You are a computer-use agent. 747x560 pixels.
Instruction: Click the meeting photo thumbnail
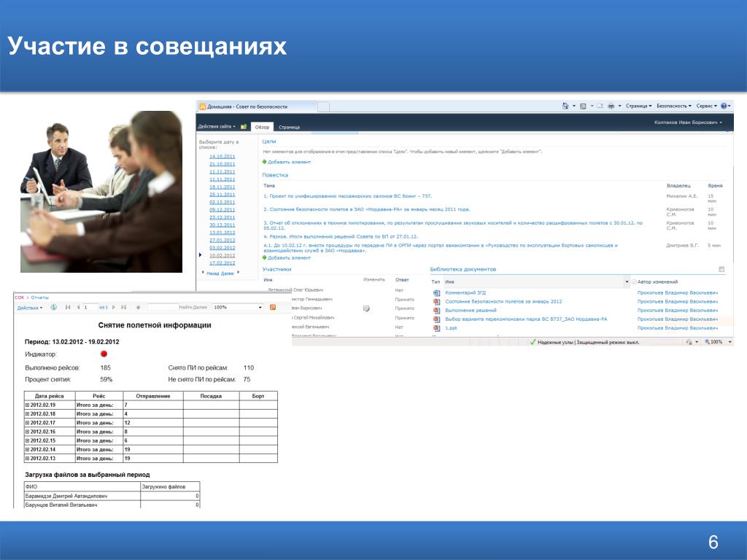pyautogui.click(x=101, y=192)
